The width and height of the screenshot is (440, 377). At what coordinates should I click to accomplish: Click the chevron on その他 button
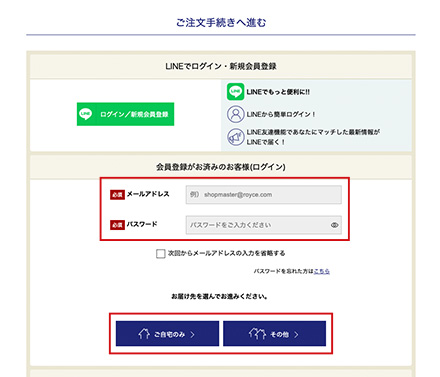coord(296,334)
